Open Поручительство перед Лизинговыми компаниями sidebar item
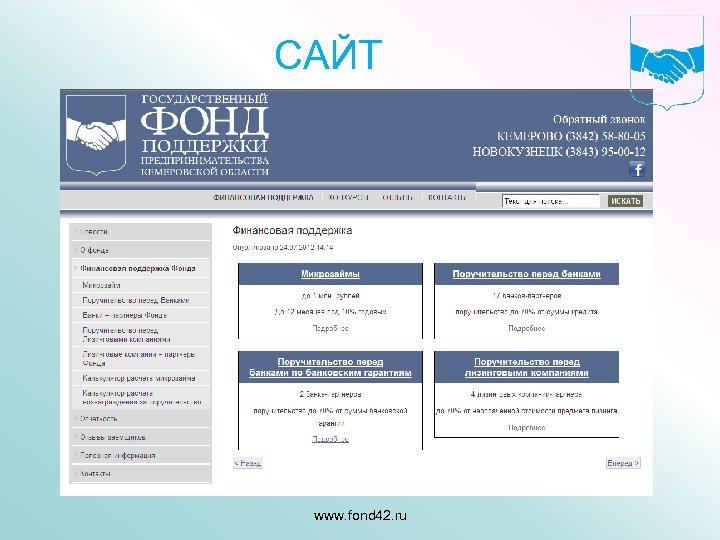The image size is (720, 540). pos(141,335)
